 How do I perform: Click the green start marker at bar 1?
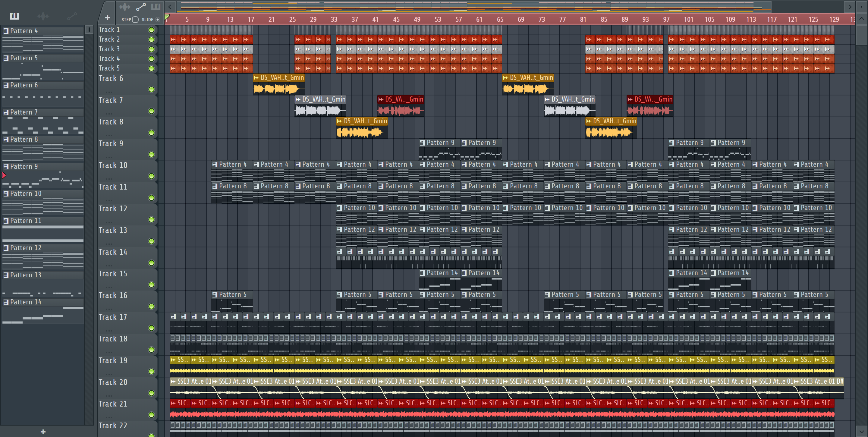[167, 17]
